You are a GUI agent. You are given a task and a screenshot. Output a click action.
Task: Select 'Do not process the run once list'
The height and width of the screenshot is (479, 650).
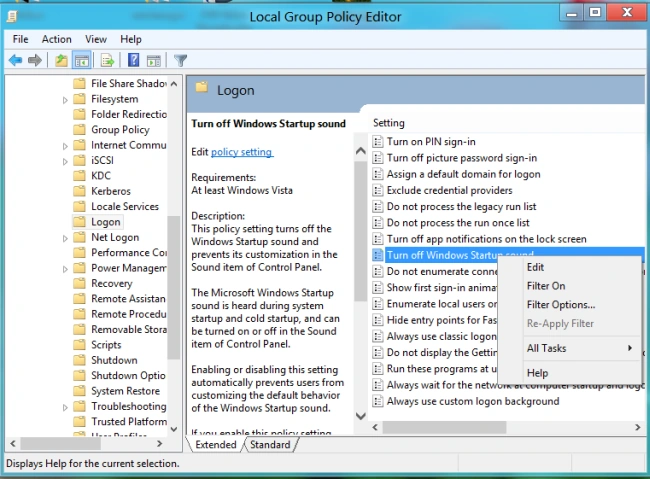point(458,223)
